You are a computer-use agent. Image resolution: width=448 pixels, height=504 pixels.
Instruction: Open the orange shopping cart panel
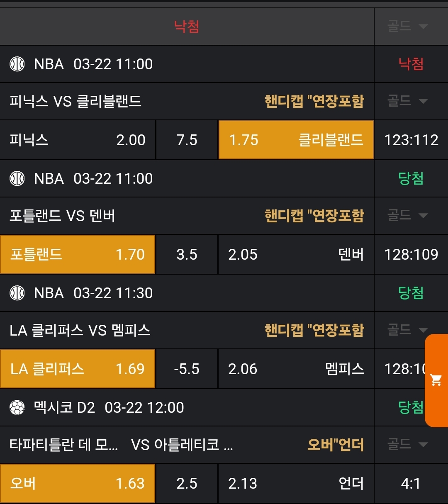436,380
